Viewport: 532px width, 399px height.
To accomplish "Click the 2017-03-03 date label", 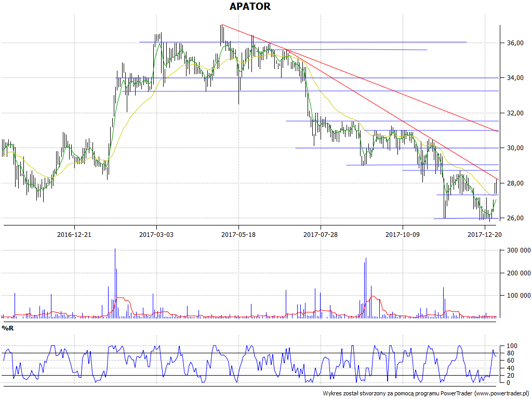I will pyautogui.click(x=156, y=234).
